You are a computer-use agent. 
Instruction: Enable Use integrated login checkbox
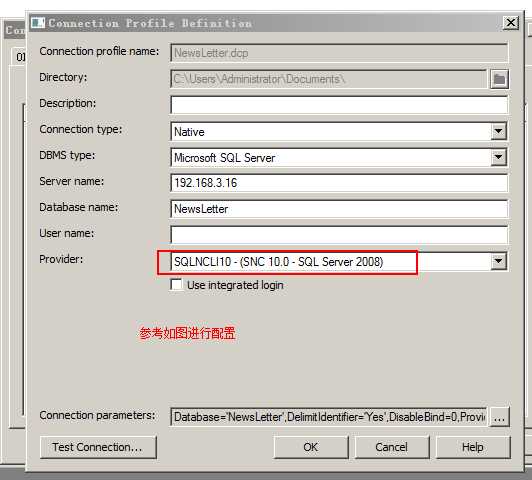coord(176,284)
